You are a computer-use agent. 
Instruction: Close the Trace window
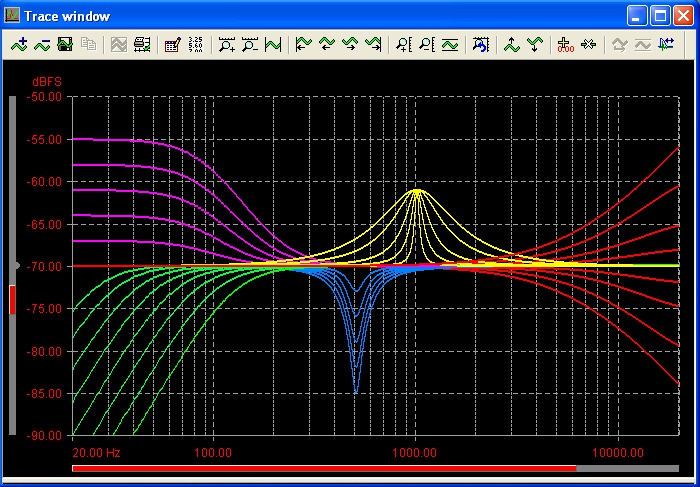(683, 17)
